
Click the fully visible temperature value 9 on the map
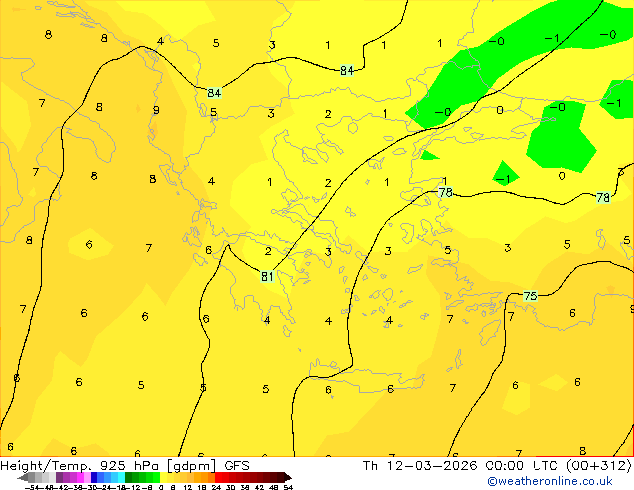pyautogui.click(x=156, y=110)
